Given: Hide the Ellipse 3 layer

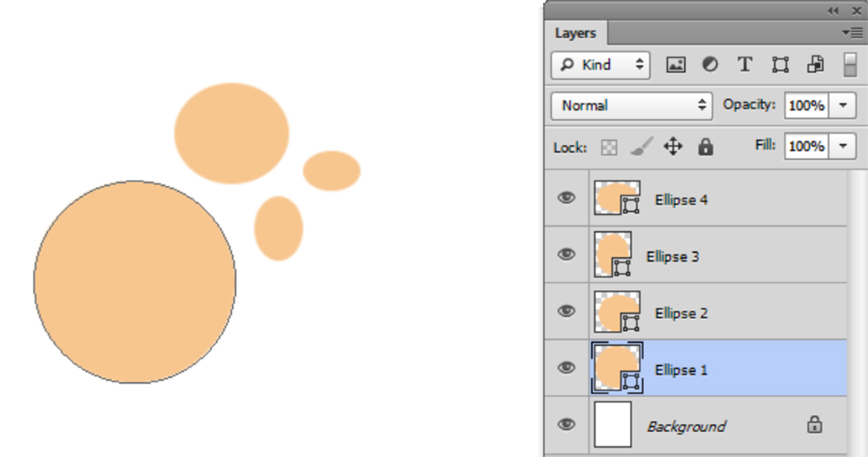Looking at the screenshot, I should [x=566, y=255].
